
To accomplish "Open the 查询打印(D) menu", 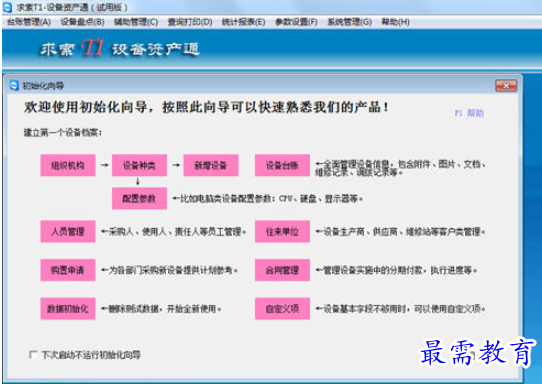I will [x=190, y=22].
